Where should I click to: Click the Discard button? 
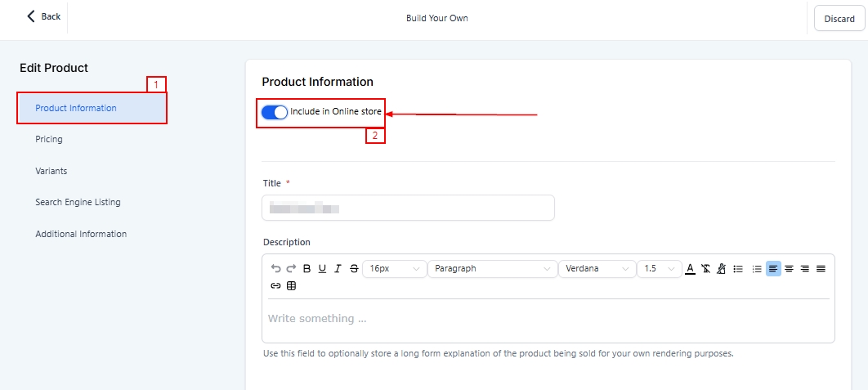click(839, 19)
